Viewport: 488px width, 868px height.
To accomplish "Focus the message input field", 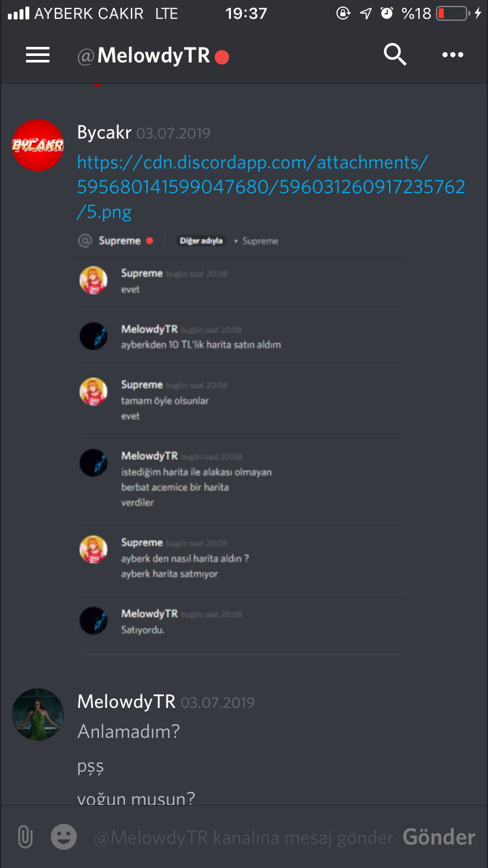I will tap(243, 837).
